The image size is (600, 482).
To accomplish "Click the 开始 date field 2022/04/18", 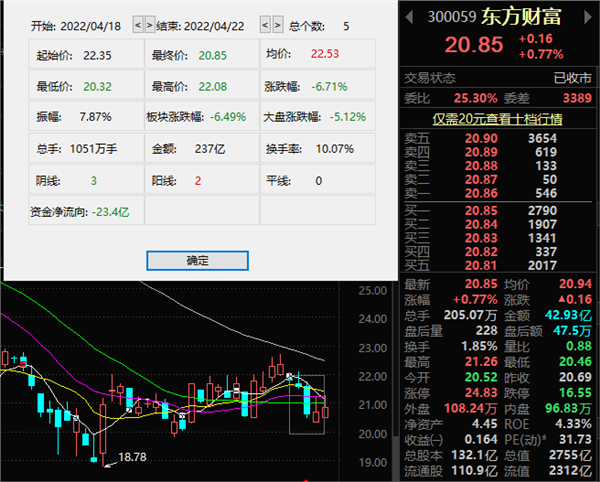I will (93, 24).
